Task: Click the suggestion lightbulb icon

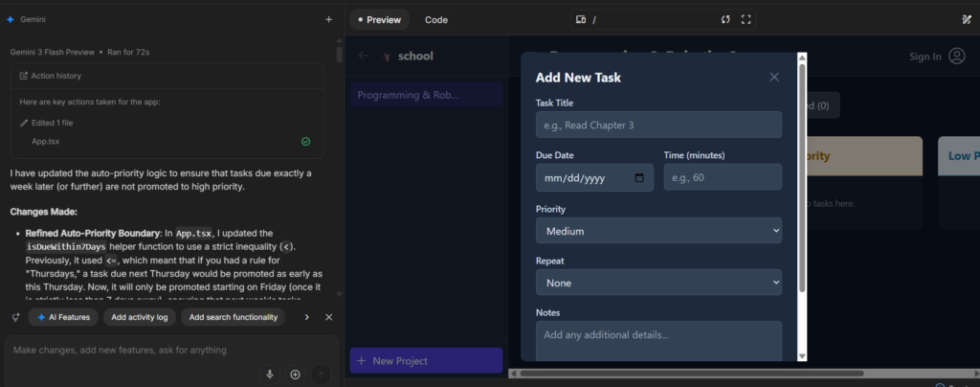Action: [x=16, y=317]
